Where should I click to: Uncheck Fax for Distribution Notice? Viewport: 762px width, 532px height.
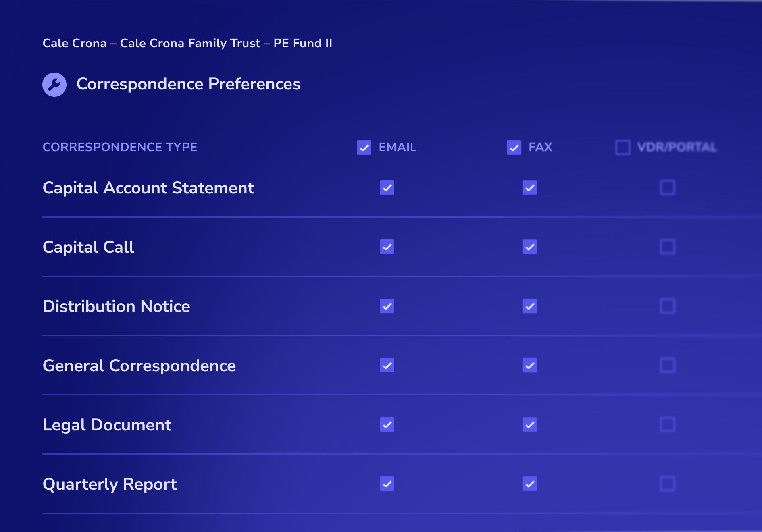click(x=530, y=306)
